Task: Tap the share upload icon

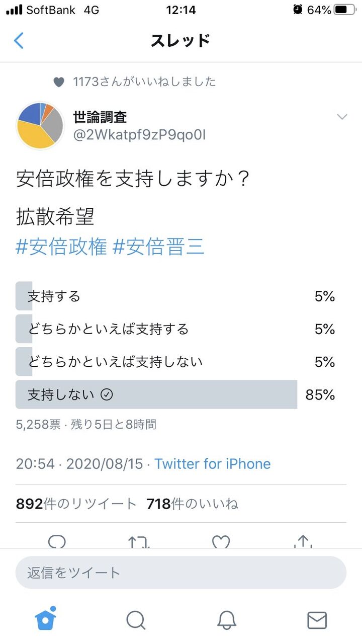Action: tap(303, 541)
